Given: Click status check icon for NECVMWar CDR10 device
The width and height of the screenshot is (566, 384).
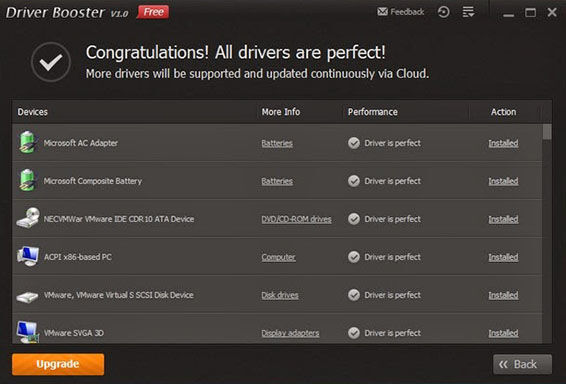Looking at the screenshot, I should [354, 219].
